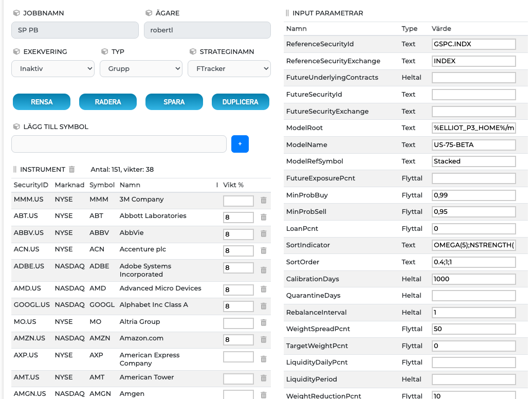
Task: Click the Marknad column header
Action: point(69,185)
